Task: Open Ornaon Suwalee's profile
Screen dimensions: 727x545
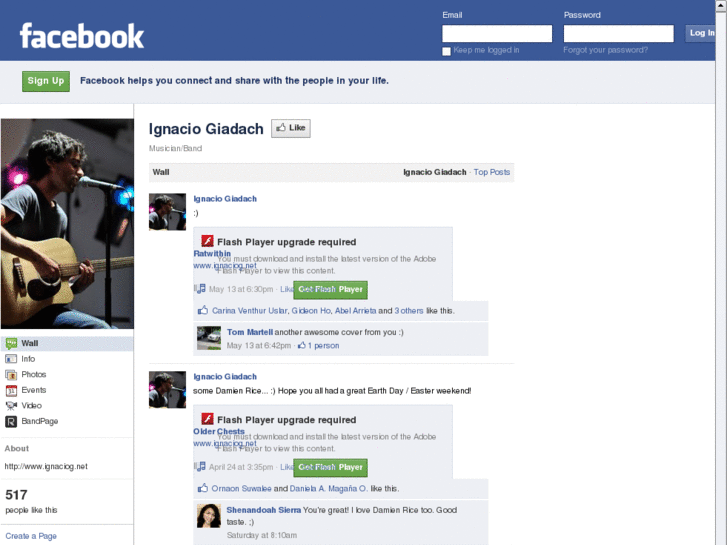Action: [241, 488]
